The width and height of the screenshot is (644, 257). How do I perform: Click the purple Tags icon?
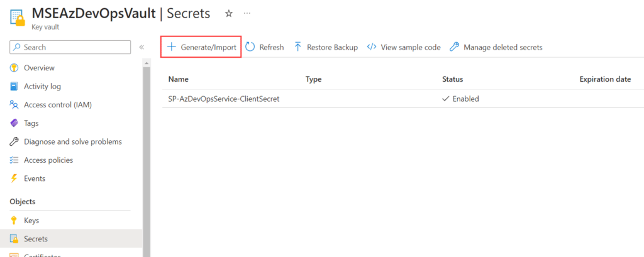14,123
